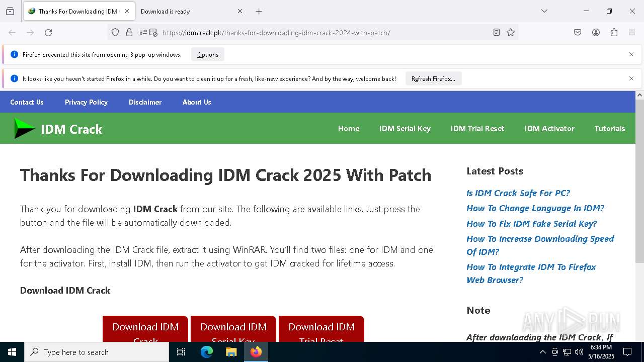Screen dimensions: 644x362
Task: Click Download IDM Crack red button
Action: click(x=145, y=329)
